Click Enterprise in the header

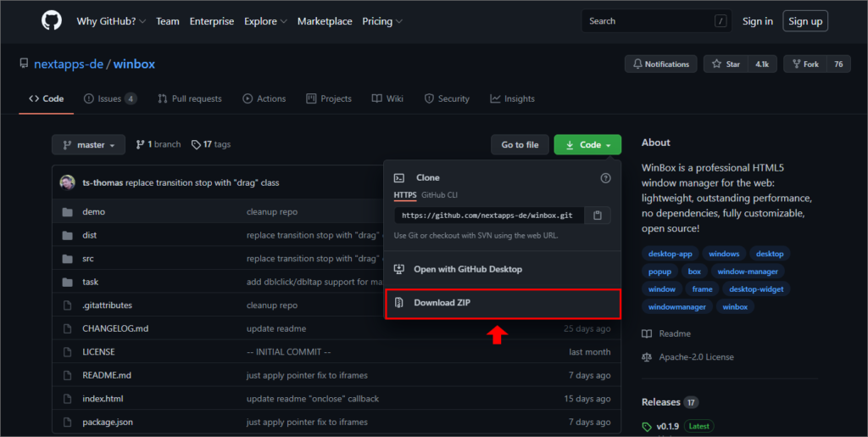[x=212, y=21]
